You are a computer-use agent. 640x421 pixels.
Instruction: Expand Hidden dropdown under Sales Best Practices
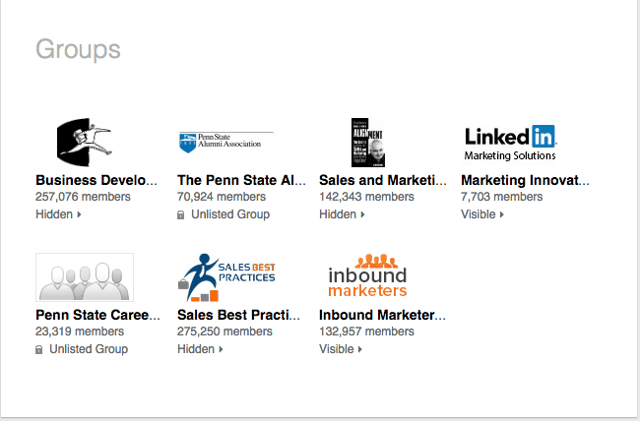pyautogui.click(x=200, y=349)
